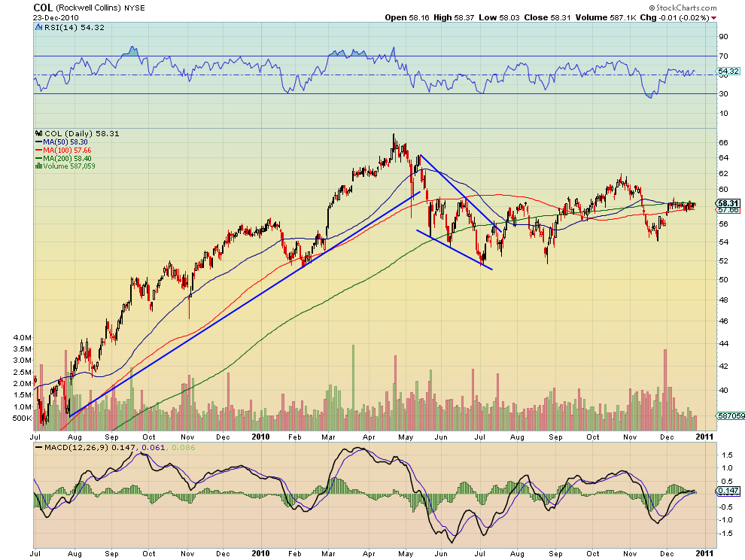
Task: Click the 2011 year label under the price chart
Action: (x=705, y=437)
